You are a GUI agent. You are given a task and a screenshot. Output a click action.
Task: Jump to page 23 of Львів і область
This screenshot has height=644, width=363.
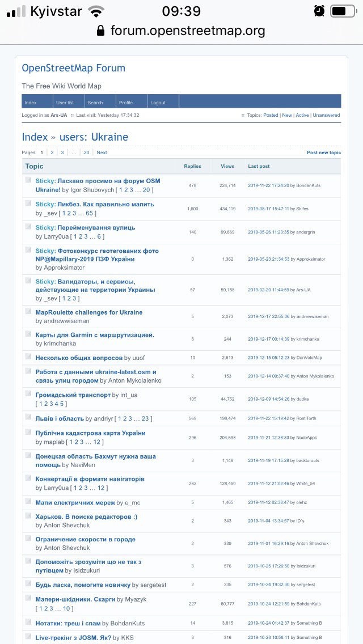[x=145, y=418]
